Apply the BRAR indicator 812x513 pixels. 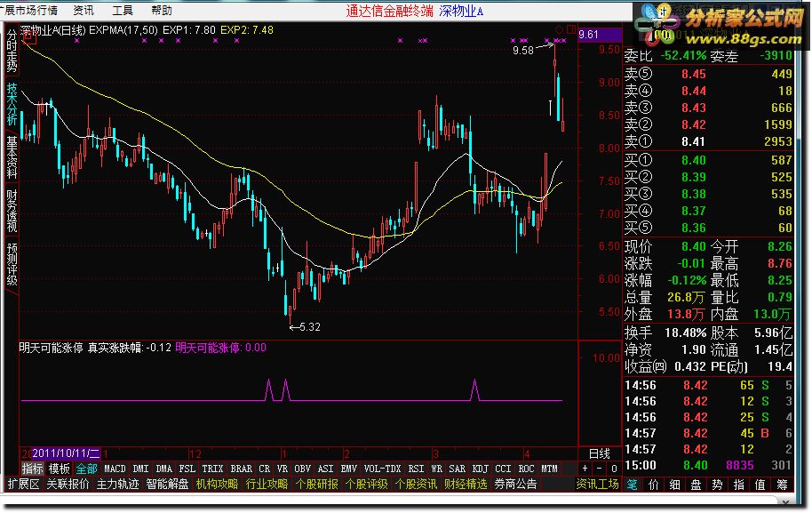[241, 469]
